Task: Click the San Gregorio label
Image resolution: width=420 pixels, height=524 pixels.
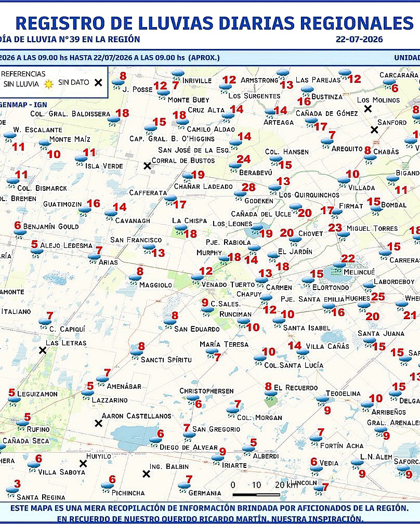Action: click(x=216, y=429)
